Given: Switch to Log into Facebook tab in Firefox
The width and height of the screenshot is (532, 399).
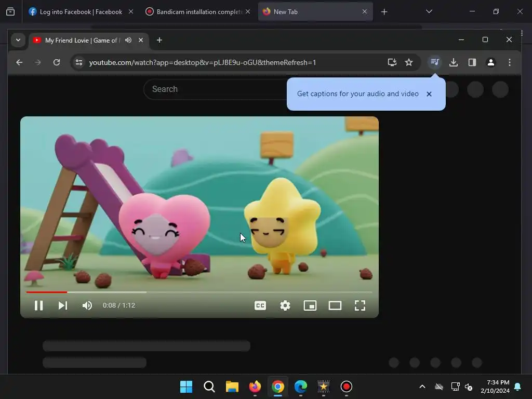Looking at the screenshot, I should pos(81,12).
